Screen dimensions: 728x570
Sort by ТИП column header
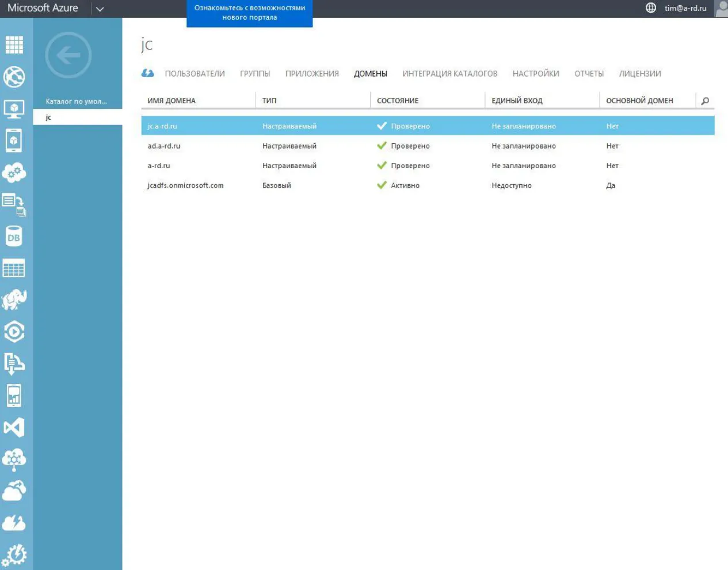pyautogui.click(x=269, y=101)
